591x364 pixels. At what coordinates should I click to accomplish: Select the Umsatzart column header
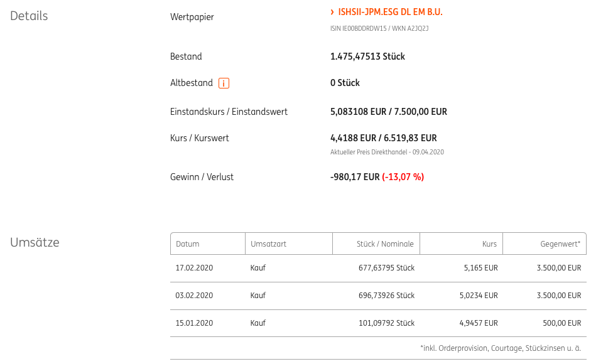[289, 244]
